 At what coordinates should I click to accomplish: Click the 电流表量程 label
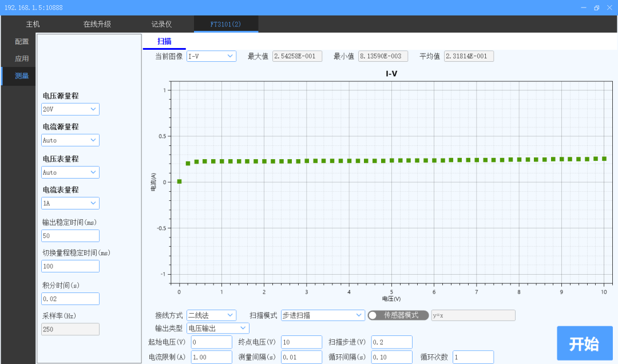(61, 189)
